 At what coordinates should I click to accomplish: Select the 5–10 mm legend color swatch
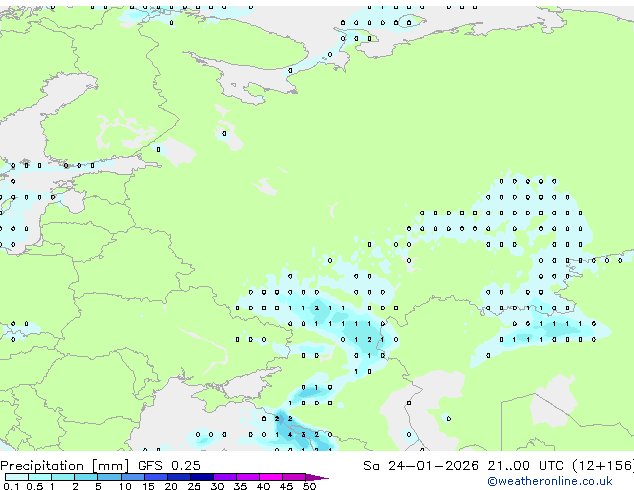tap(109, 477)
